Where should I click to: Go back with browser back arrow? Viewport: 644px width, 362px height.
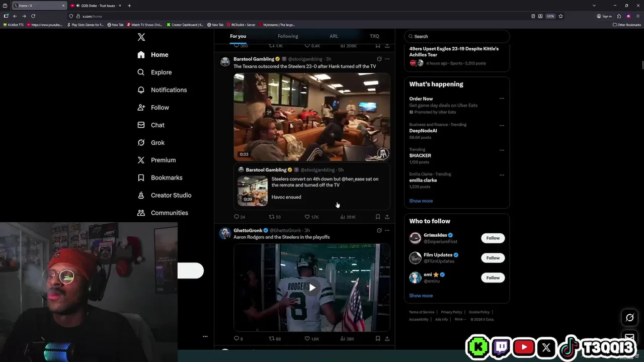pyautogui.click(x=15, y=16)
